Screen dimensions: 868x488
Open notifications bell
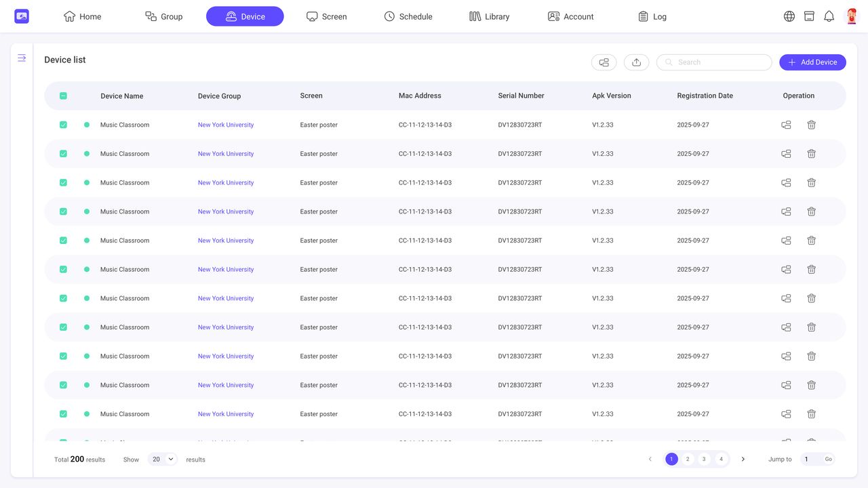coord(829,16)
